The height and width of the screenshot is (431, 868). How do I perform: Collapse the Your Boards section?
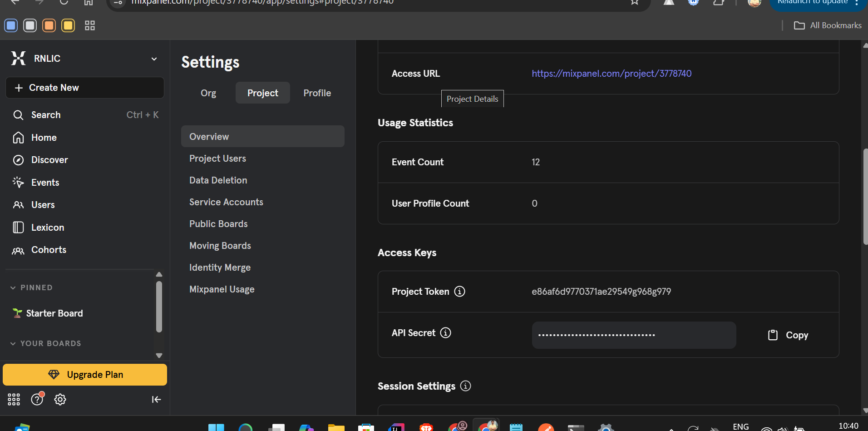(13, 343)
